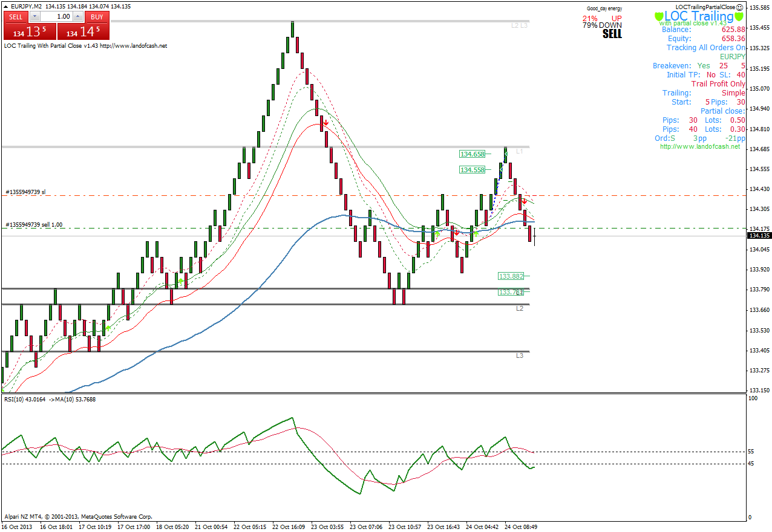Click the green shield right of LOC Trailing
The height and width of the screenshot is (532, 772).
click(x=739, y=16)
